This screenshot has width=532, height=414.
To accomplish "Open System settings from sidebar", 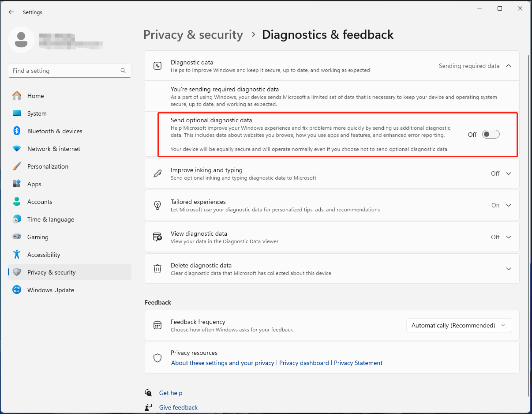I will pos(18,113).
